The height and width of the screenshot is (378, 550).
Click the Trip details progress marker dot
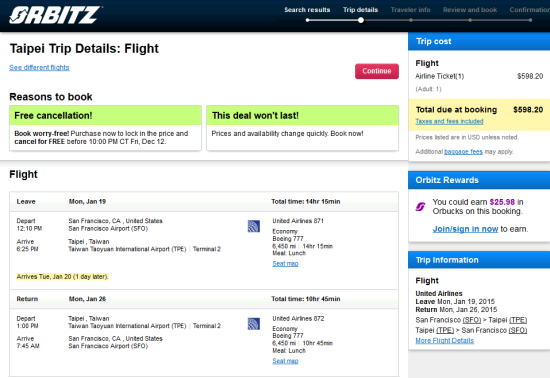point(361,20)
